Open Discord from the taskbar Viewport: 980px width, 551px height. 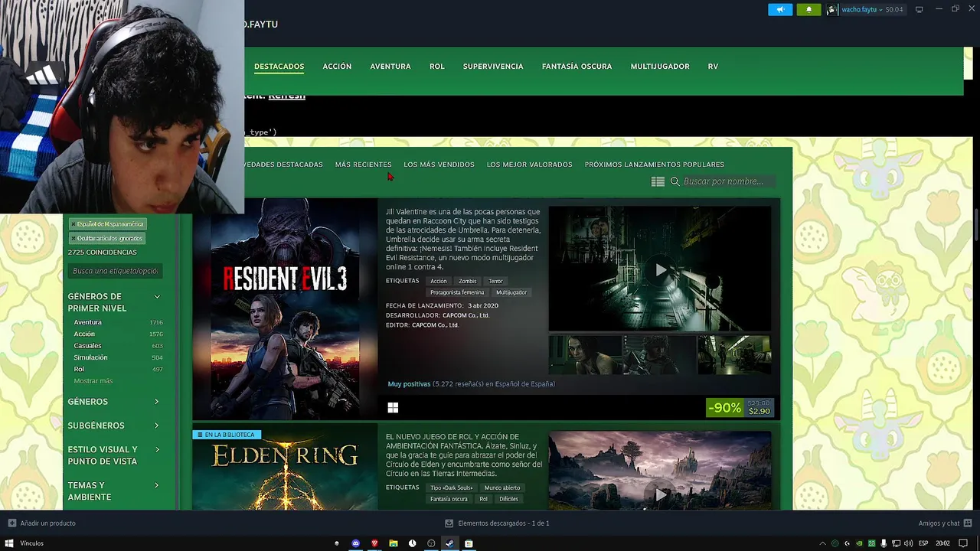(356, 543)
